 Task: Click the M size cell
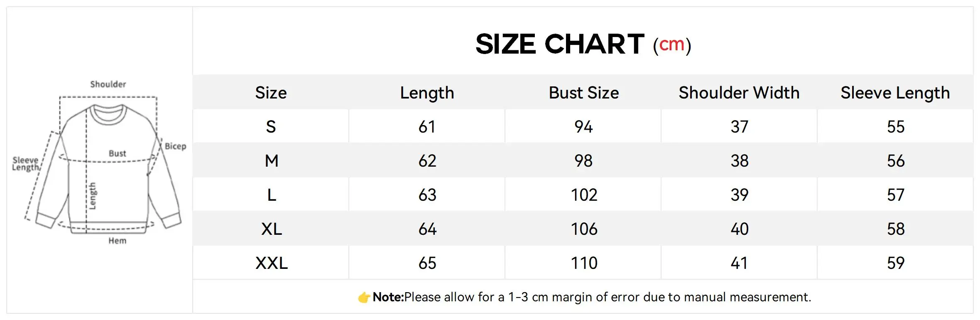271,161
